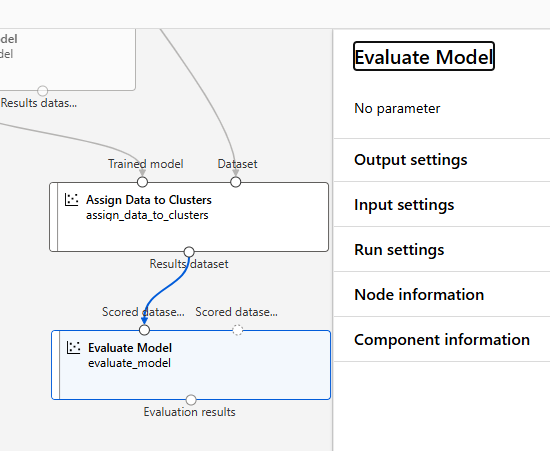Click the 'Evaluation results' port label
Screen dimensions: 550x451
click(x=189, y=412)
